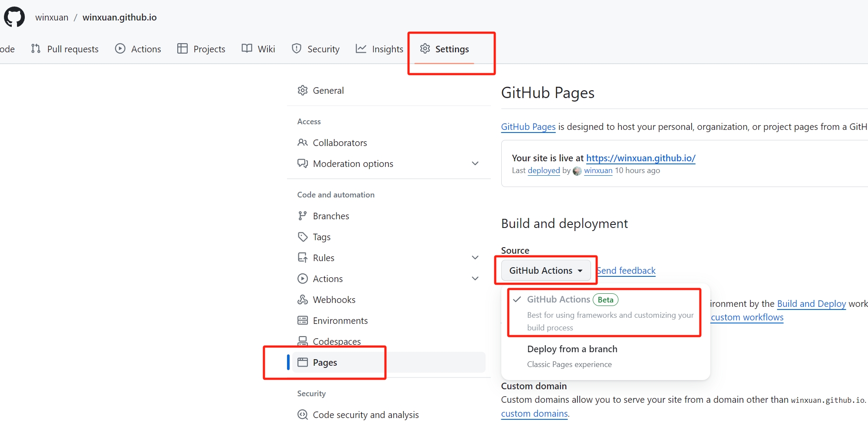Open Collaborators in the sidebar
Viewport: 868px width, 425px height.
pos(339,143)
